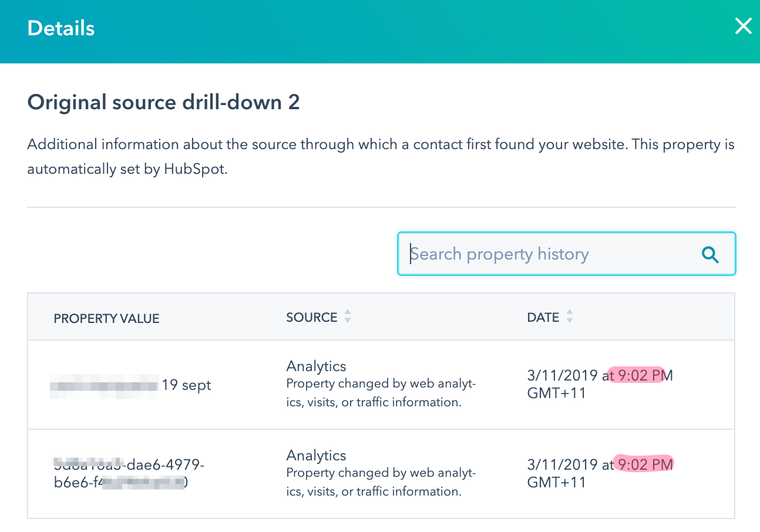
Task: Click the first row's "Property changed by" description
Action: click(381, 393)
